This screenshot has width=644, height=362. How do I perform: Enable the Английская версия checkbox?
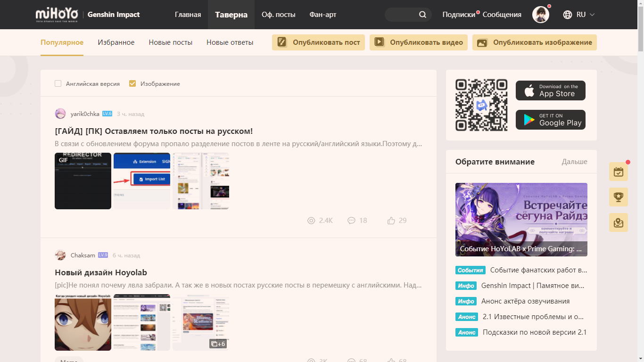(x=58, y=83)
